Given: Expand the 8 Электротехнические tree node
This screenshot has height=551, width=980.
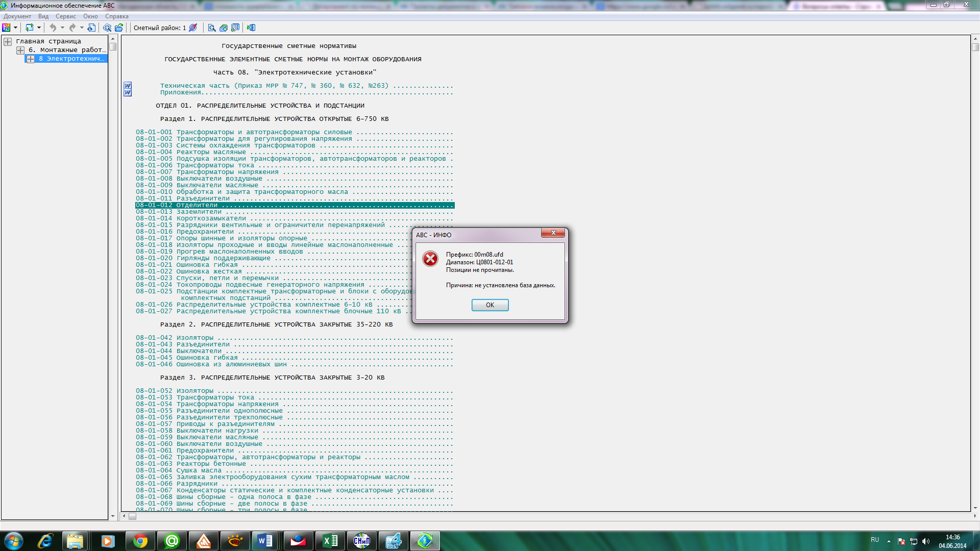Looking at the screenshot, I should [31, 59].
